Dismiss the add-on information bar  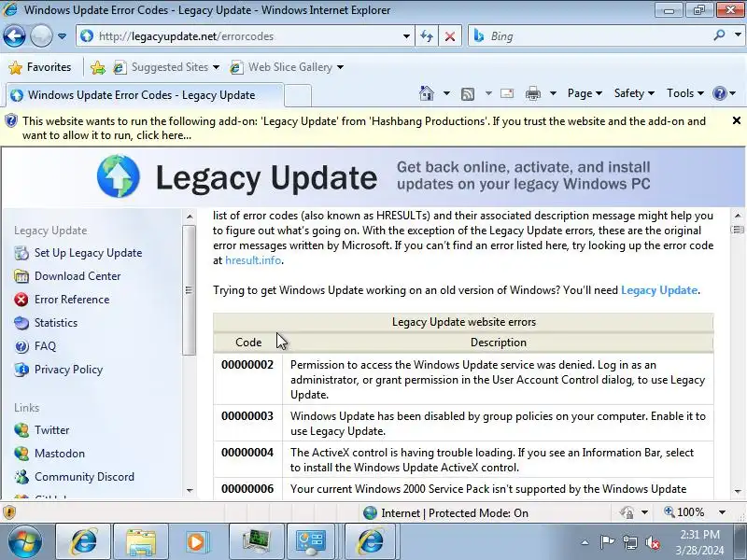coord(736,120)
